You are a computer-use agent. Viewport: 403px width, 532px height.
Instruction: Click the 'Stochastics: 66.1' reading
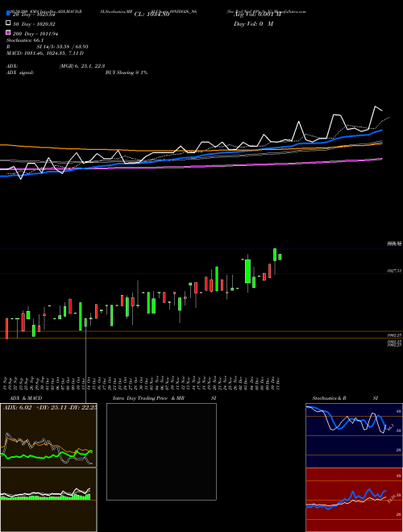tap(25, 40)
